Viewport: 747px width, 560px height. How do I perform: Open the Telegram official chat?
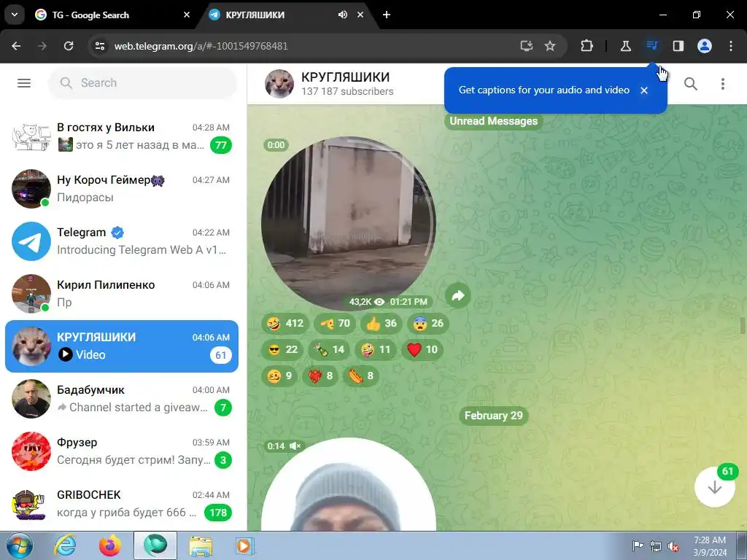(x=122, y=241)
